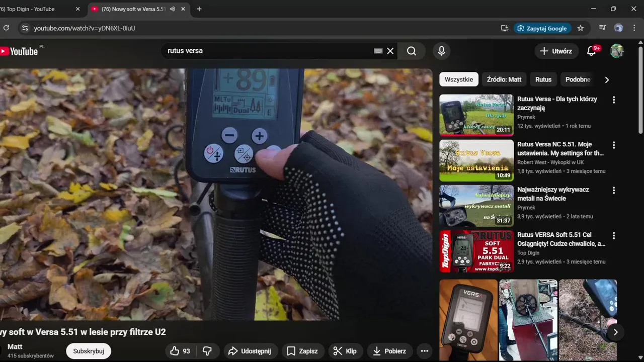
Task: Open Chrome media controls icon
Action: [x=602, y=28]
